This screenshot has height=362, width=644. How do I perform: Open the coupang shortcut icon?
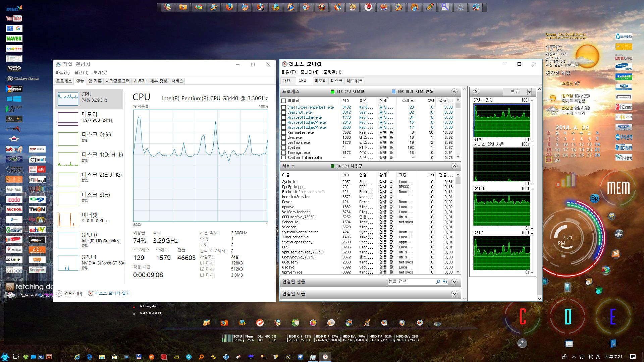[x=37, y=189]
